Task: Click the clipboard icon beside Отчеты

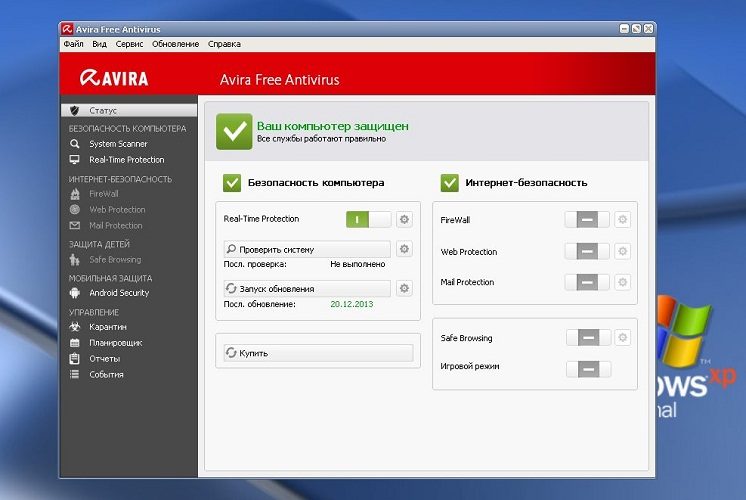Action: pyautogui.click(x=74, y=359)
